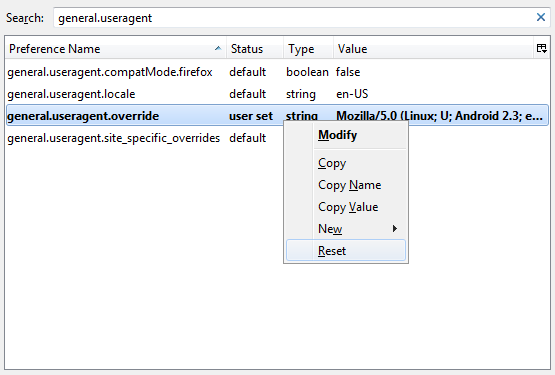Click the ascending sort arrow on Preference Name
The height and width of the screenshot is (375, 555).
pyautogui.click(x=218, y=49)
